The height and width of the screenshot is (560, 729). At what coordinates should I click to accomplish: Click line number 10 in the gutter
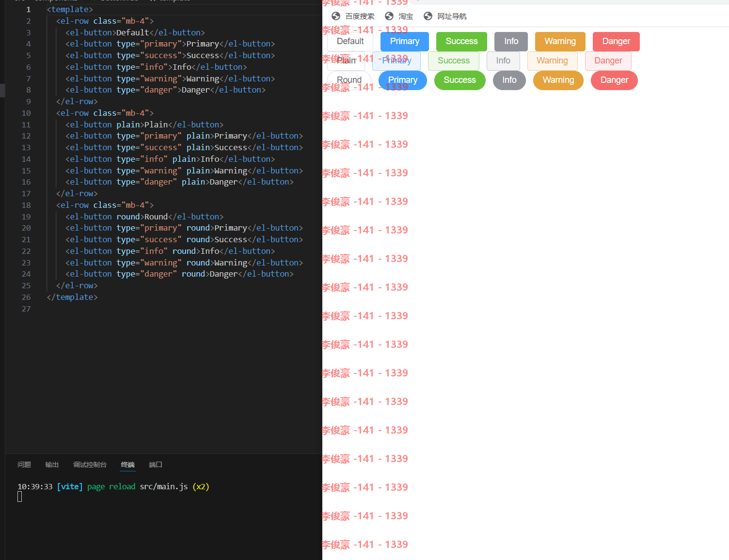pyautogui.click(x=26, y=113)
